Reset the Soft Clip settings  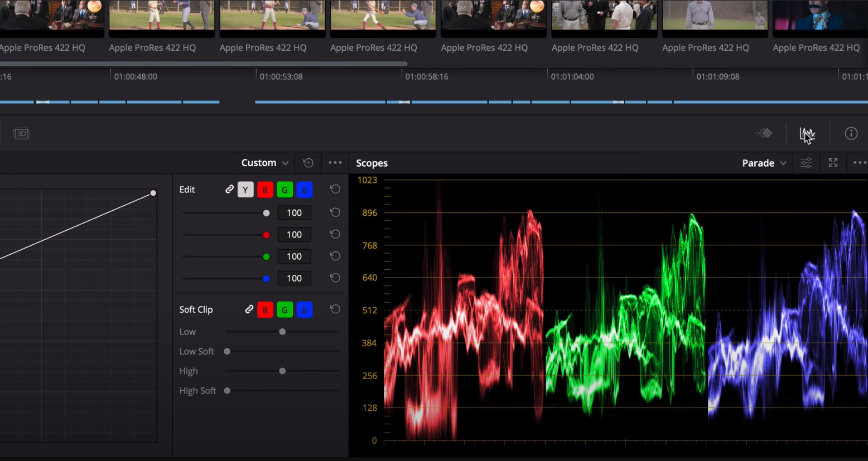coord(335,309)
